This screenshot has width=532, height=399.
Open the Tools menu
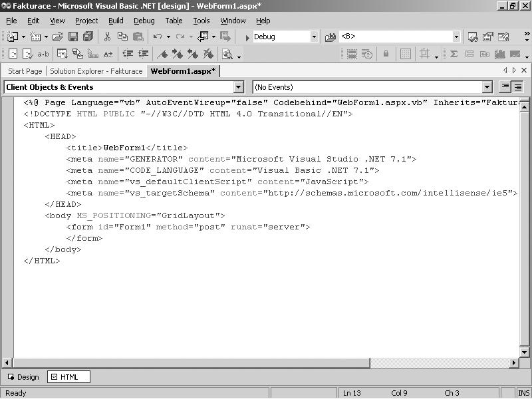pyautogui.click(x=201, y=21)
